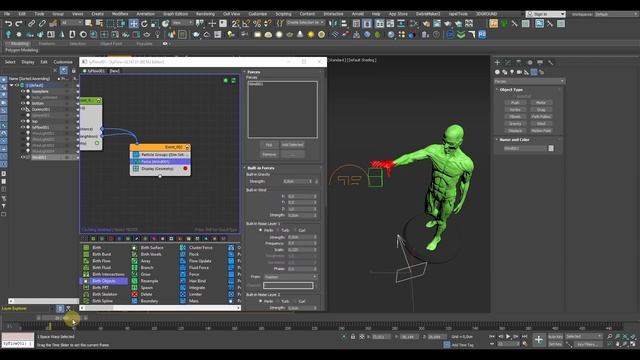Click the Undo arrow in main toolbar
This screenshot has height=360, width=640.
pyautogui.click(x=8, y=24)
